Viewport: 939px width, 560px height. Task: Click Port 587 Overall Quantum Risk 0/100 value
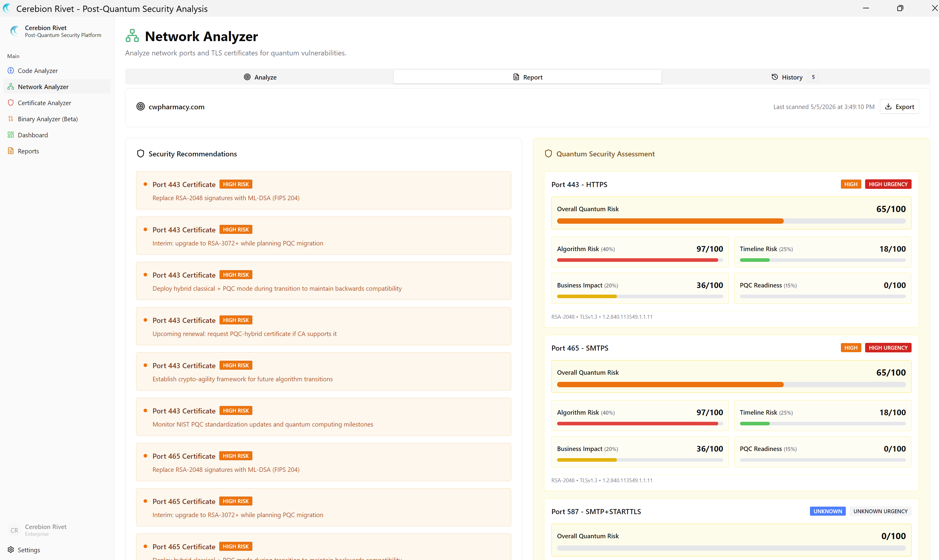coord(893,536)
